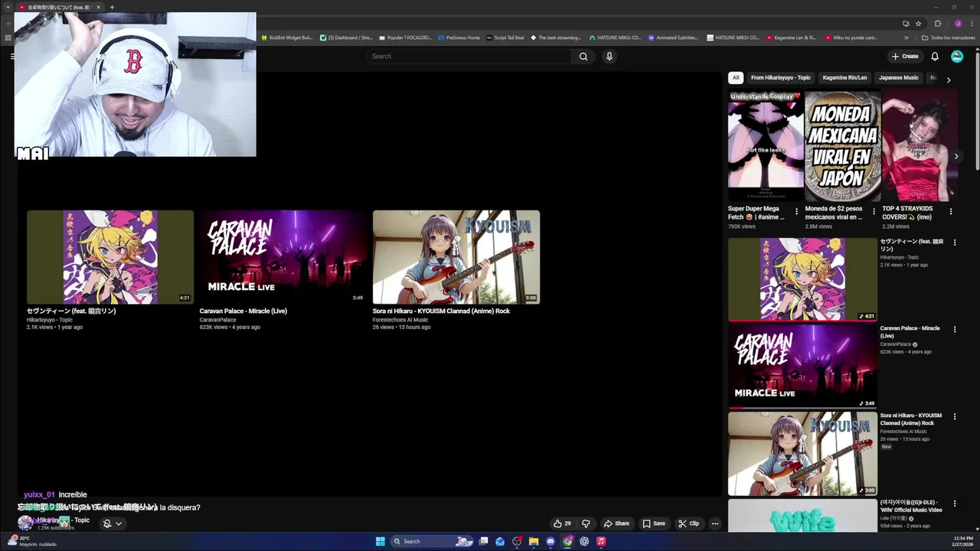The width and height of the screenshot is (980, 551).
Task: Open options for sidebar Caravan Palace video
Action: [x=954, y=330]
